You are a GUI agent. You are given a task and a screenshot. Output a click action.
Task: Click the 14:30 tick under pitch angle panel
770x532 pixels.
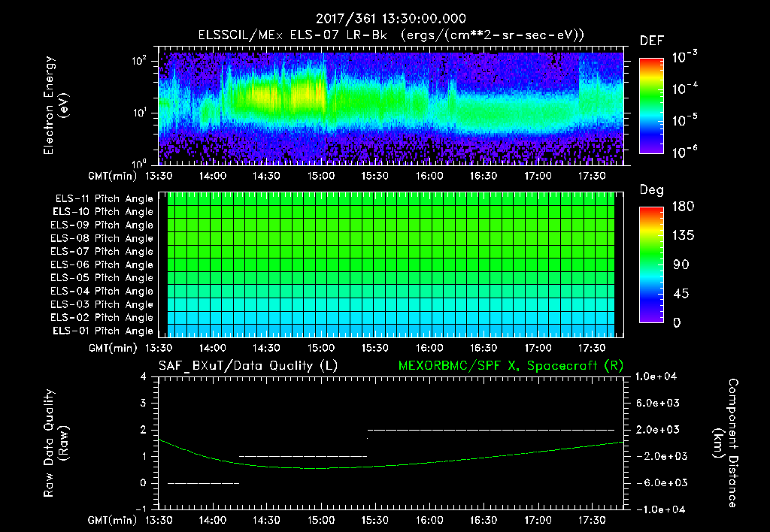pyautogui.click(x=267, y=349)
